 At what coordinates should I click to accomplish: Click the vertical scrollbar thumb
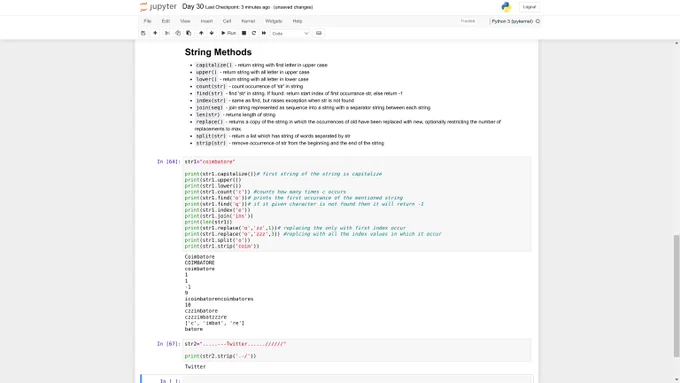click(676, 296)
